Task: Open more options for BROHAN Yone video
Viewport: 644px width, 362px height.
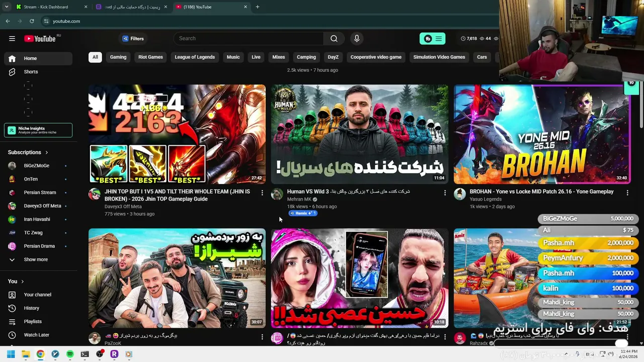Action: click(627, 193)
